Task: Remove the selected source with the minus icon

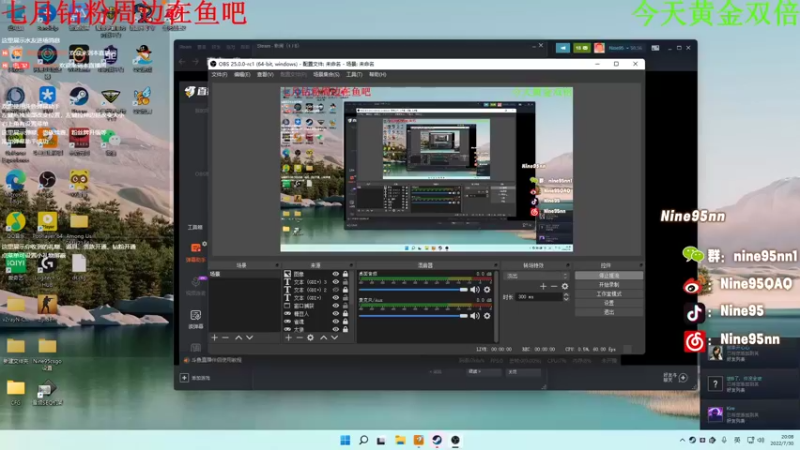Action: [x=299, y=338]
